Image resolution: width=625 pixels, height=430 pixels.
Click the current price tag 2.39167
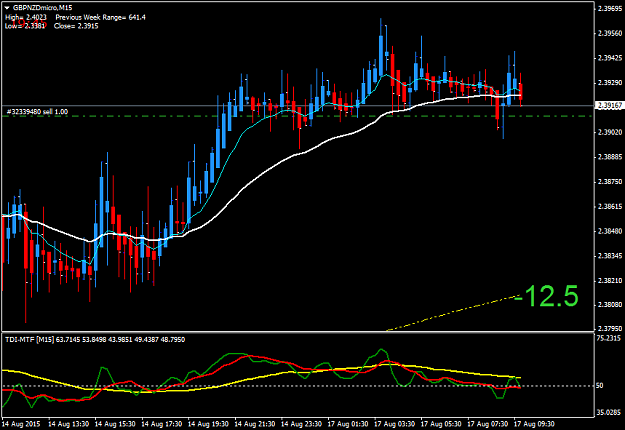(609, 105)
